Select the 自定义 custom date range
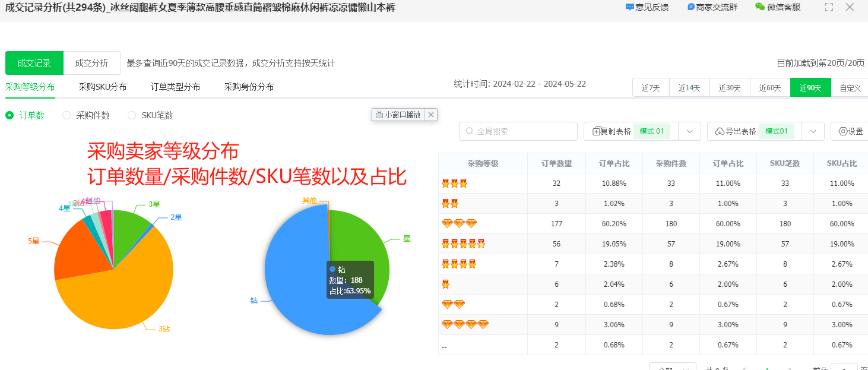This screenshot has height=370, width=868. (x=850, y=87)
